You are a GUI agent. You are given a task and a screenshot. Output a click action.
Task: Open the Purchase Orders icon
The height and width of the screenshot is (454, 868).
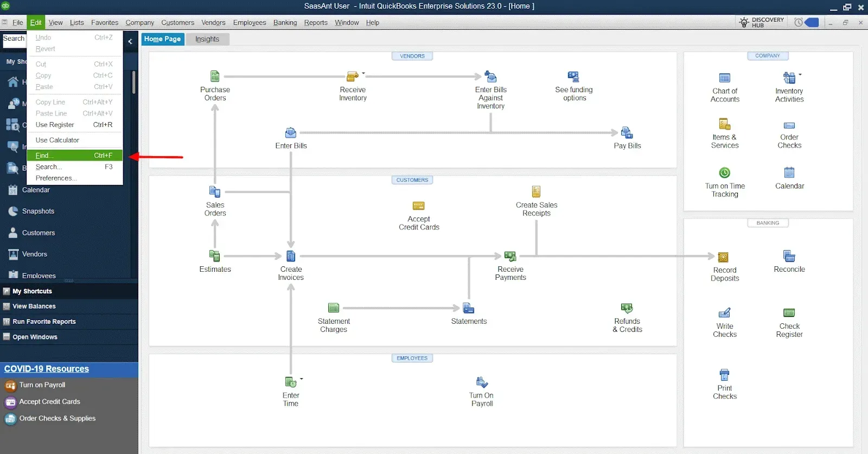tap(215, 76)
